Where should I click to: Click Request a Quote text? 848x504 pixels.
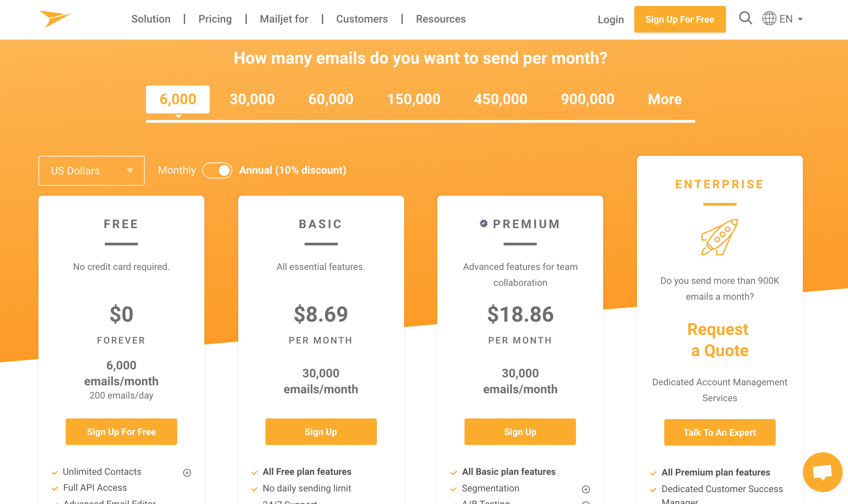pyautogui.click(x=719, y=340)
